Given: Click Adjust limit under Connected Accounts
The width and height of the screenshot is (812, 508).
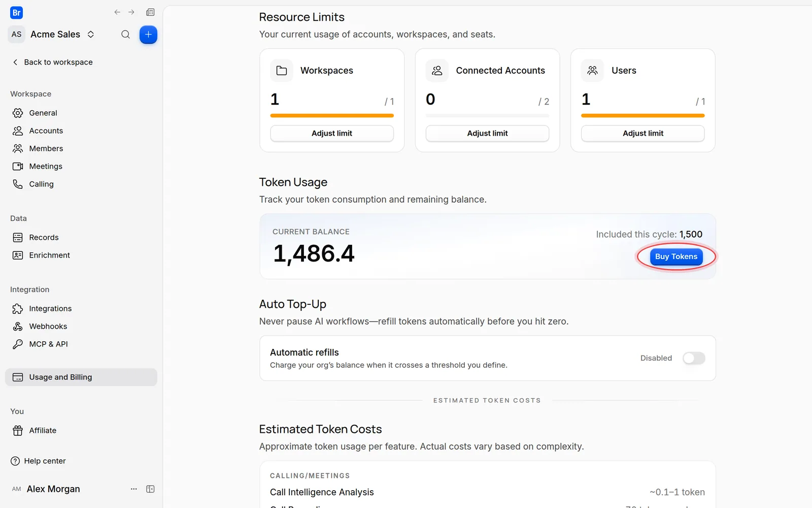Looking at the screenshot, I should (x=487, y=133).
